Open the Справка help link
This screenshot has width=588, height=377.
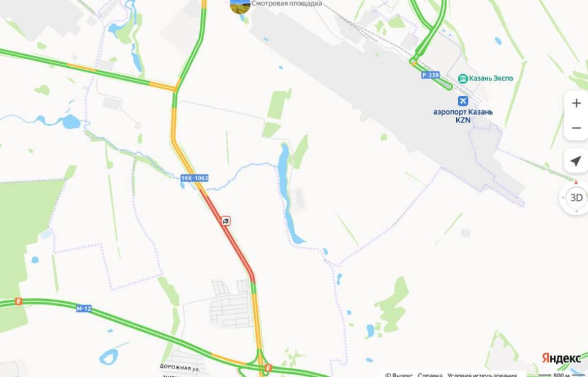coord(430,375)
